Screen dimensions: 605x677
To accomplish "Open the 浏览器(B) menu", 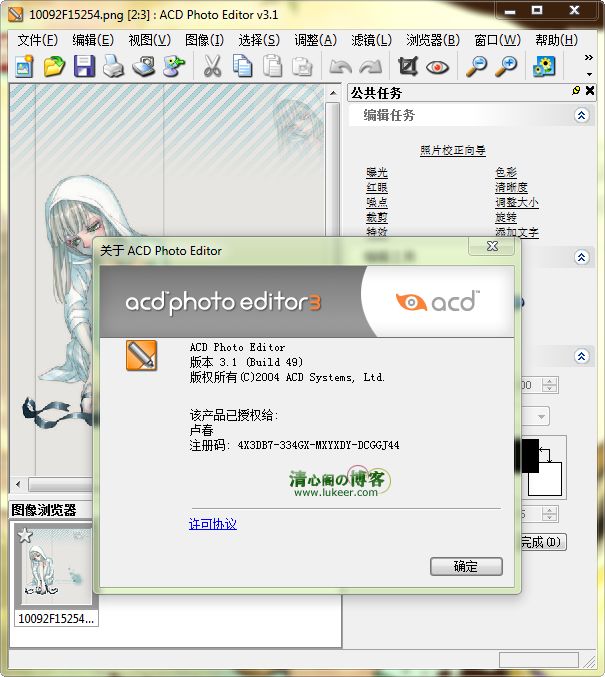I will (433, 40).
